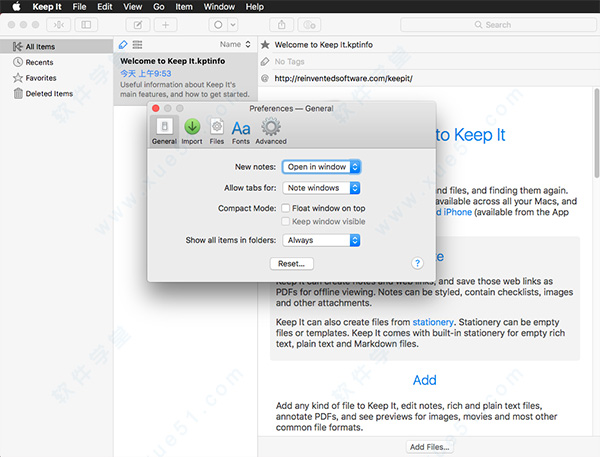600x457 pixels.
Task: Click the stationery link in note
Action: (433, 322)
